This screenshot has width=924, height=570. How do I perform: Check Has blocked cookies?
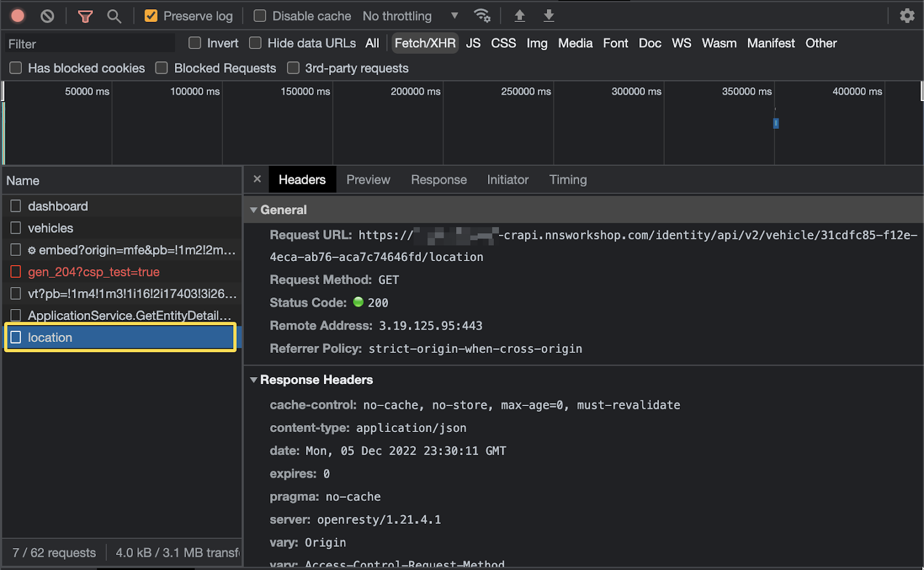point(16,68)
